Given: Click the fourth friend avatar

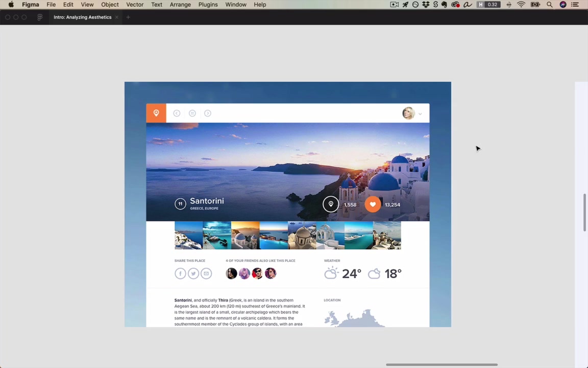Looking at the screenshot, I should [x=271, y=273].
